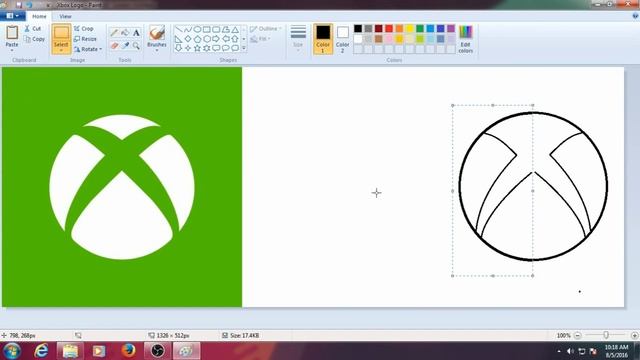Open the Paste dropdown arrow
Viewport: 640px width, 360px height.
click(12, 50)
